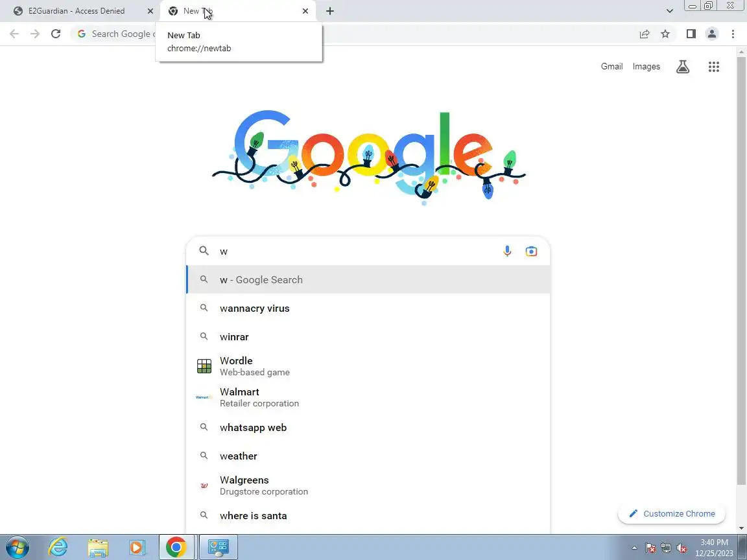Viewport: 747px width, 560px height.
Task: Reload the current page
Action: (56, 34)
